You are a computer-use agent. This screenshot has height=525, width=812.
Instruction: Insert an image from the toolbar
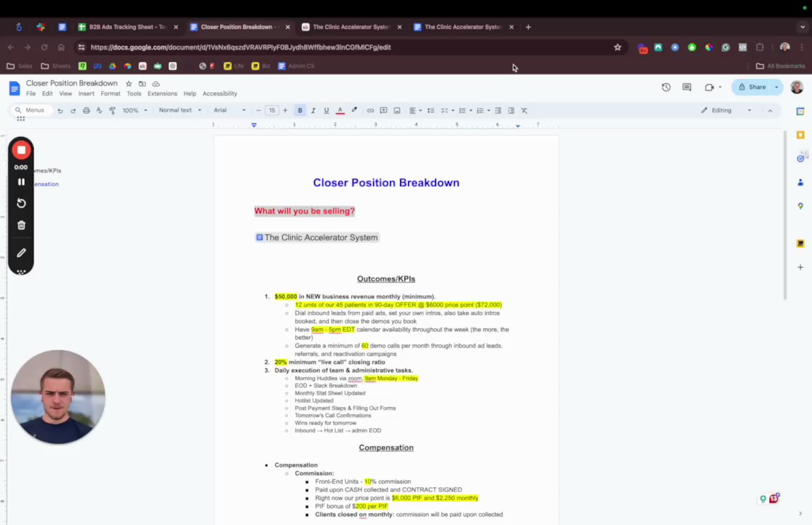click(x=397, y=110)
